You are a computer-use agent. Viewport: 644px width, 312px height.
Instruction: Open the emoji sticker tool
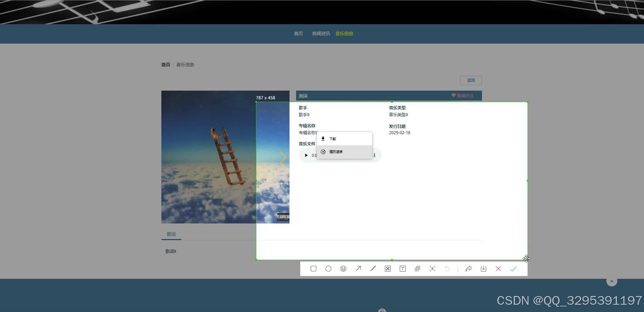click(x=343, y=269)
